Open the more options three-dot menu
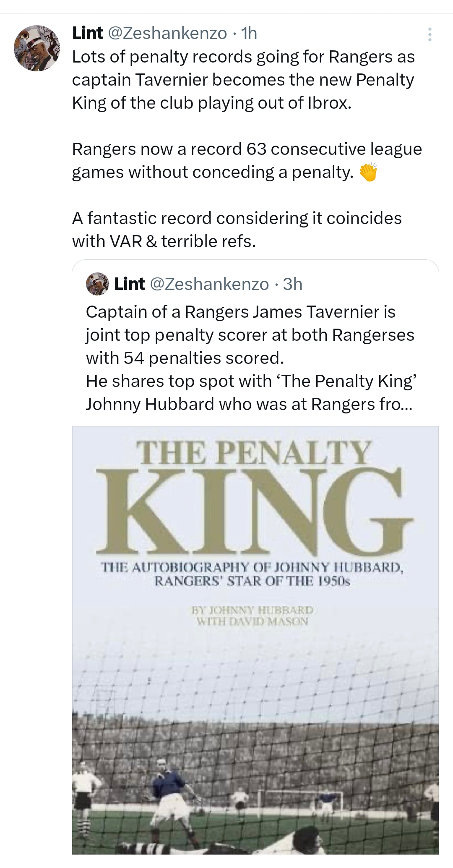The width and height of the screenshot is (453, 868). tap(430, 34)
